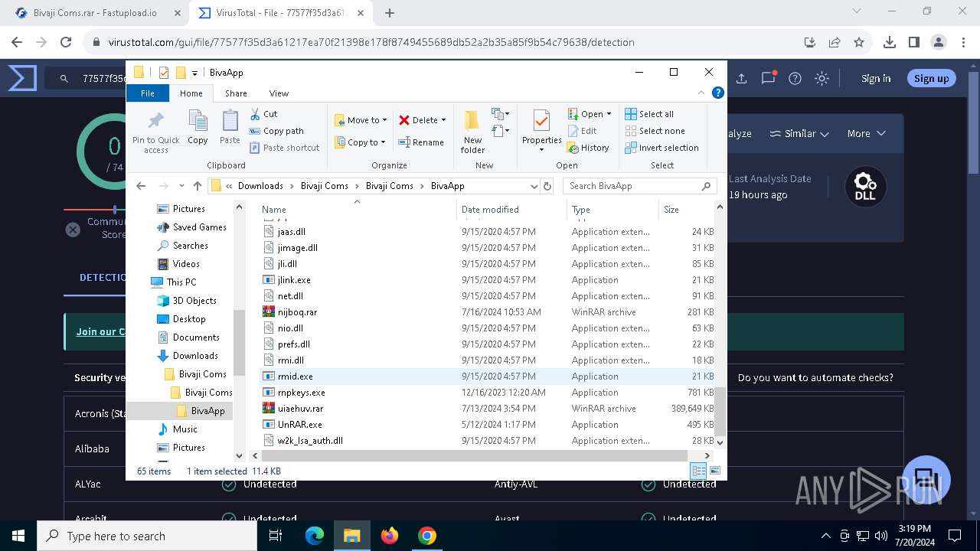This screenshot has width=980, height=551.
Task: Click the Explorer Back arrow
Action: pyautogui.click(x=141, y=186)
